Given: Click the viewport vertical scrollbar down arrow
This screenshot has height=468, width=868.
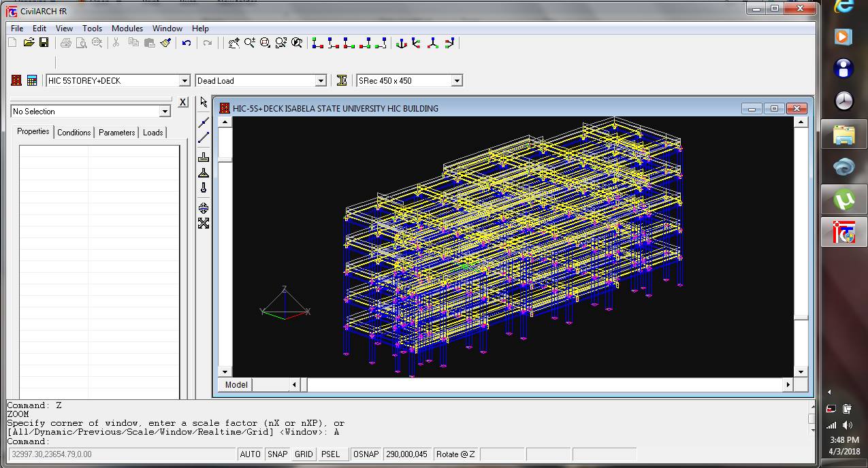Looking at the screenshot, I should point(801,372).
